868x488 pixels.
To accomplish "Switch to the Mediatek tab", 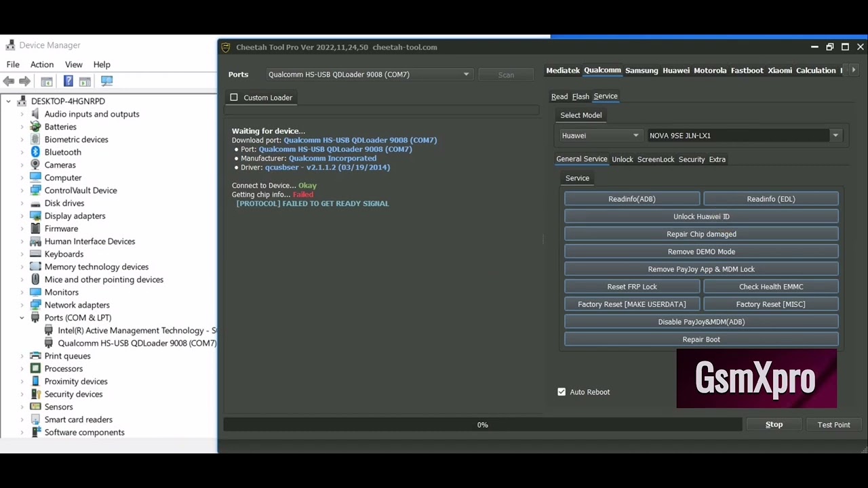I will [x=563, y=70].
